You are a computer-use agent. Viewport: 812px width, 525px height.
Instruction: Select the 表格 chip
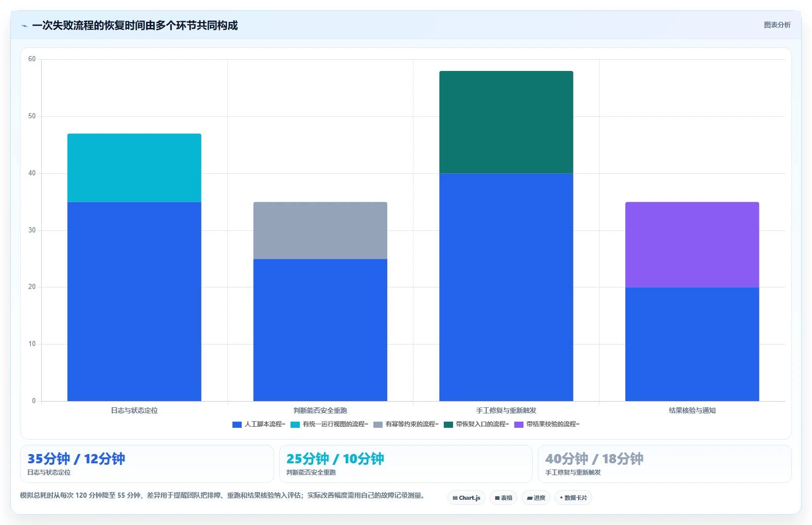503,498
